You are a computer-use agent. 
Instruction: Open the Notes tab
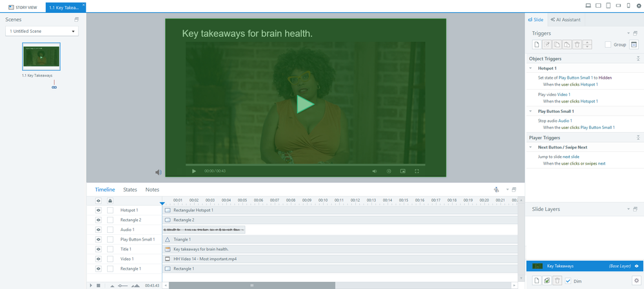152,190
